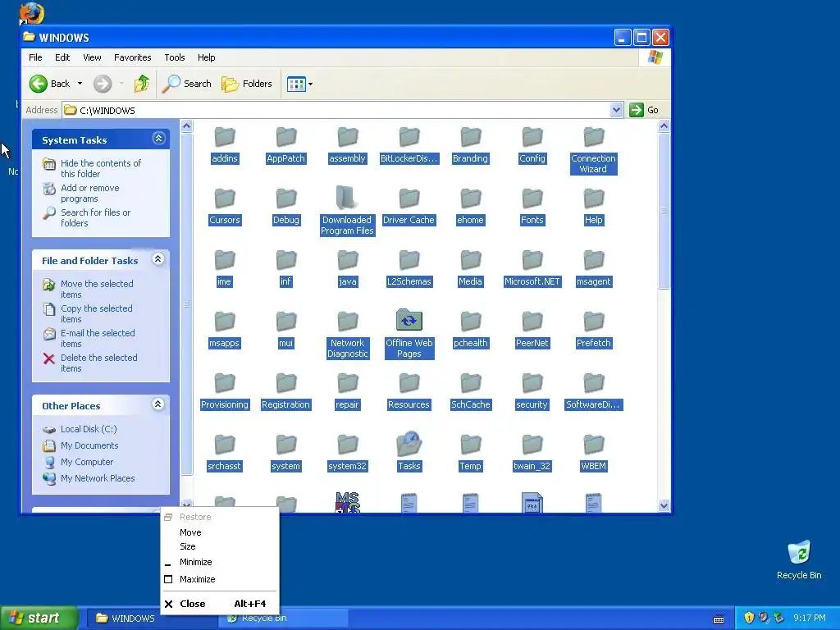
Task: Select the security folder icon
Action: pyautogui.click(x=532, y=384)
